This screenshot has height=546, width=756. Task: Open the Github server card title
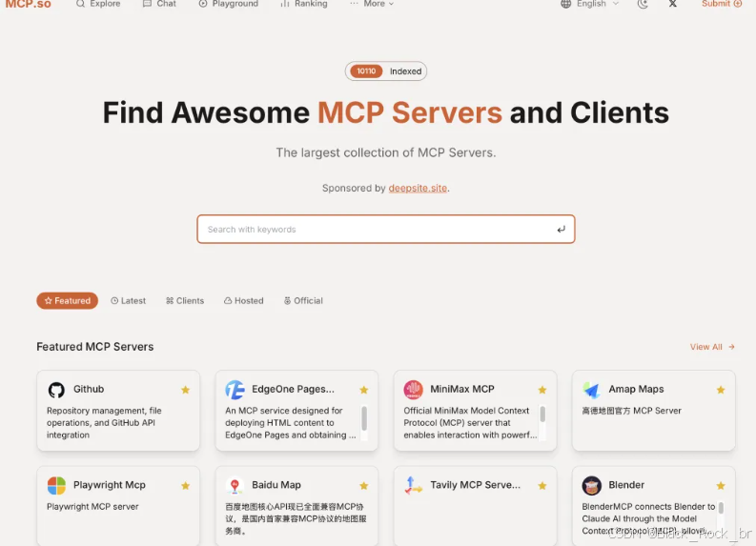point(89,389)
